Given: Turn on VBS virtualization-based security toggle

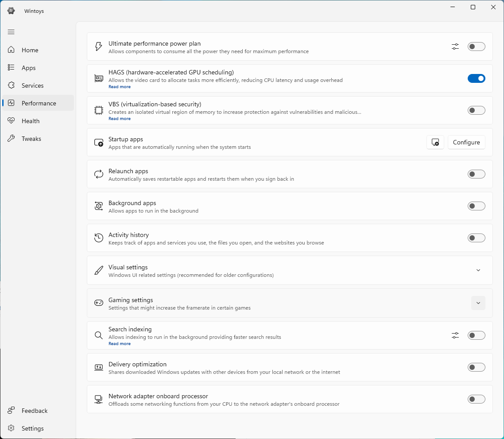Looking at the screenshot, I should pos(477,110).
